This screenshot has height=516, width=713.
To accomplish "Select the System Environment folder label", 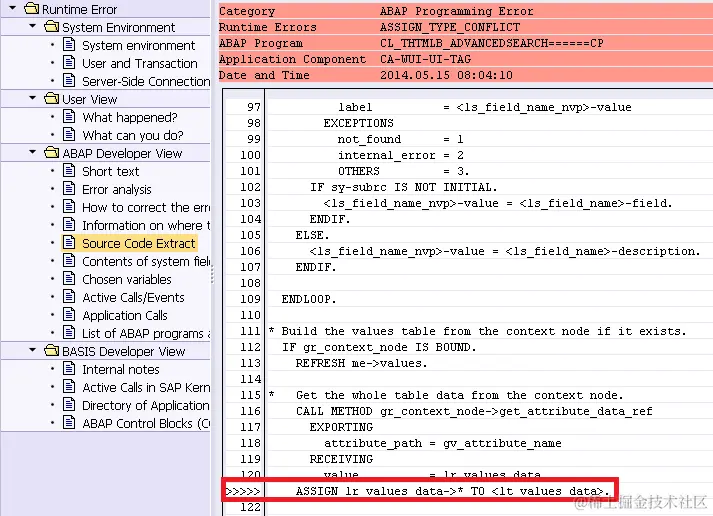I will coord(119,27).
